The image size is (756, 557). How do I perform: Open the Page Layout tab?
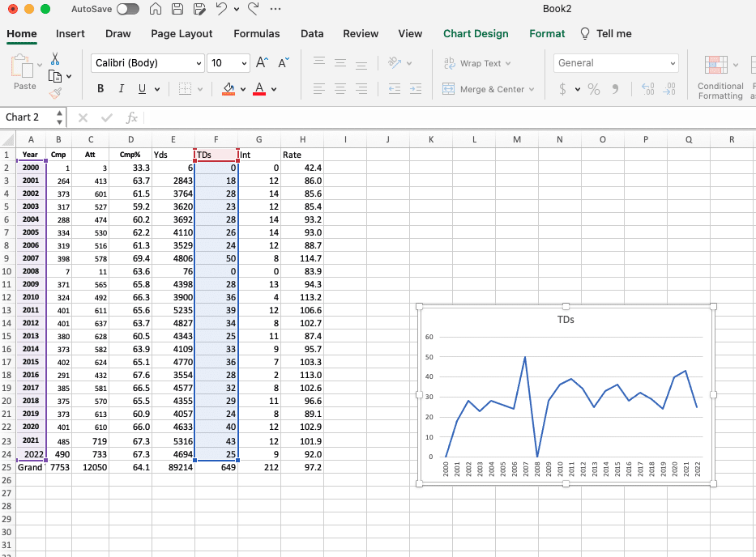(182, 34)
